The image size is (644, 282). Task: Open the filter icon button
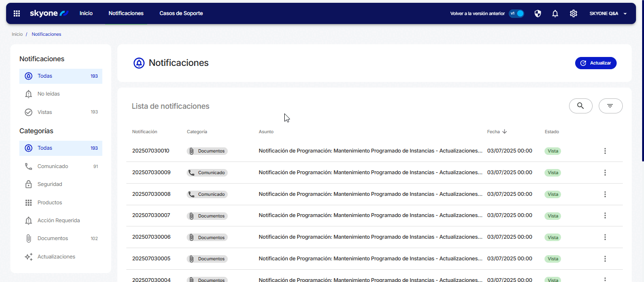tap(610, 106)
